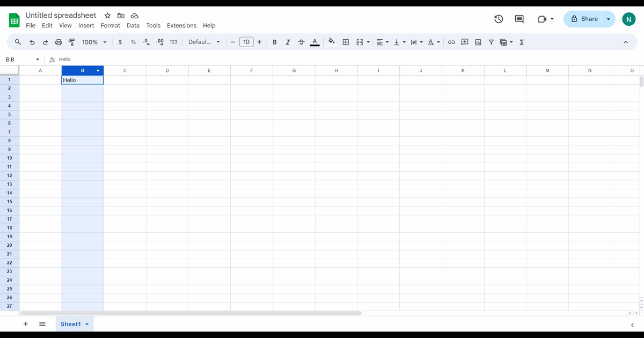Open horizontal align dropdown
Image resolution: width=644 pixels, height=338 pixels.
pos(383,42)
